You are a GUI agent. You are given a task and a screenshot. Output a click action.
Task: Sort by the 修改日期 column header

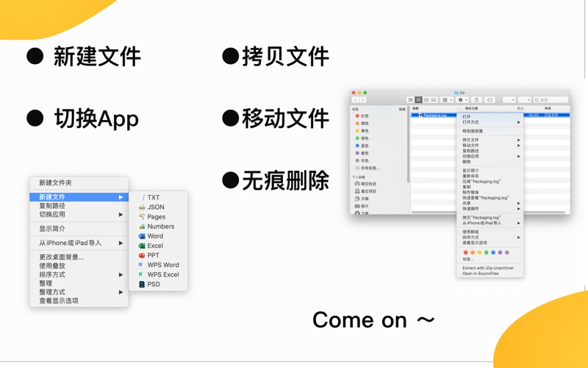pos(487,108)
